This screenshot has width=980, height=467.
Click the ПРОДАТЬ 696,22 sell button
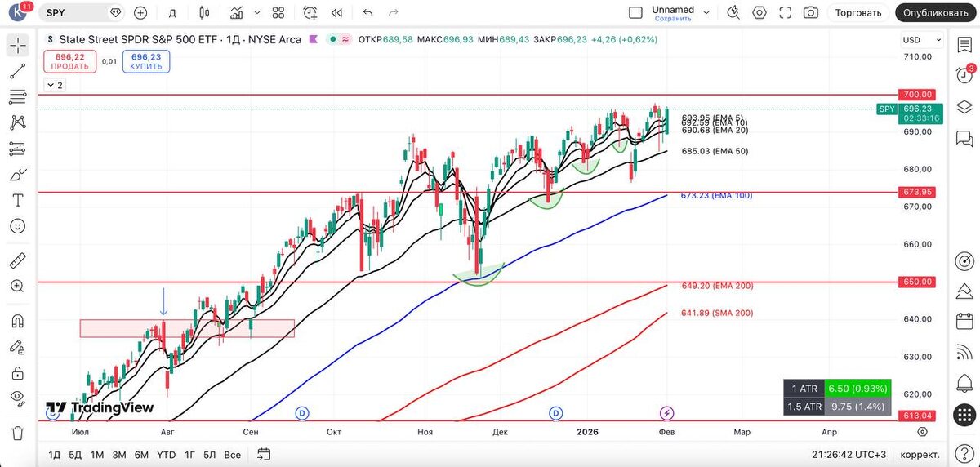pos(70,61)
